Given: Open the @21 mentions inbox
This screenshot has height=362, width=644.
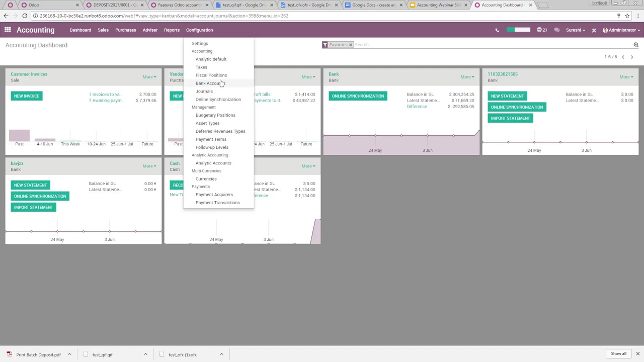Looking at the screenshot, I should point(542,30).
